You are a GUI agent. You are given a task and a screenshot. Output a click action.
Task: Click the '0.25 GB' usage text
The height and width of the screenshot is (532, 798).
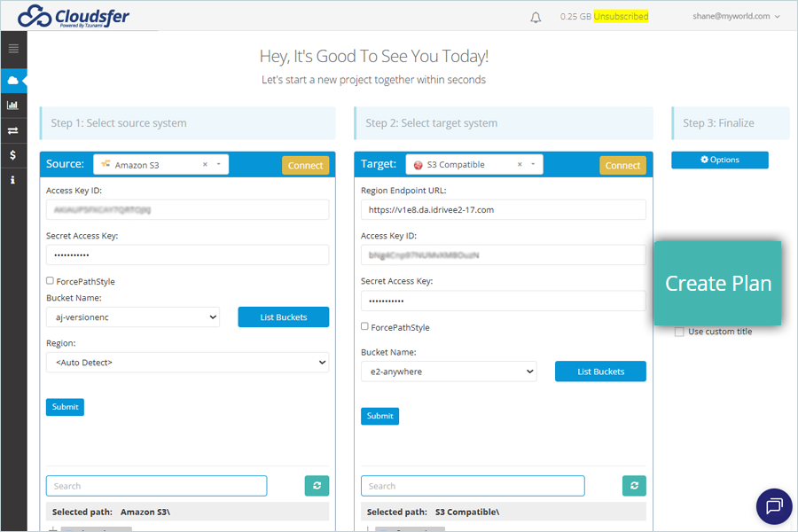[x=575, y=16]
